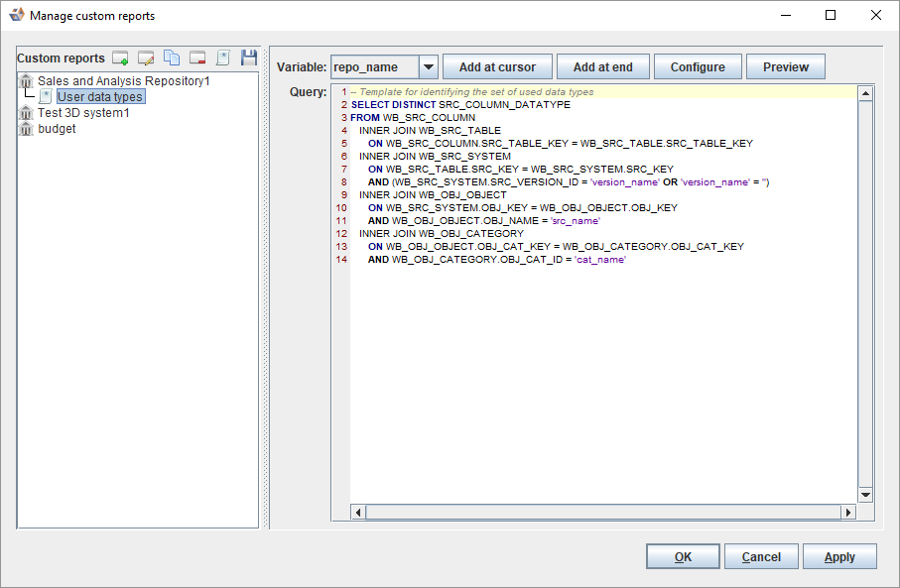Click the query editor's vertical scrollbar down arrow
900x588 pixels.
865,495
